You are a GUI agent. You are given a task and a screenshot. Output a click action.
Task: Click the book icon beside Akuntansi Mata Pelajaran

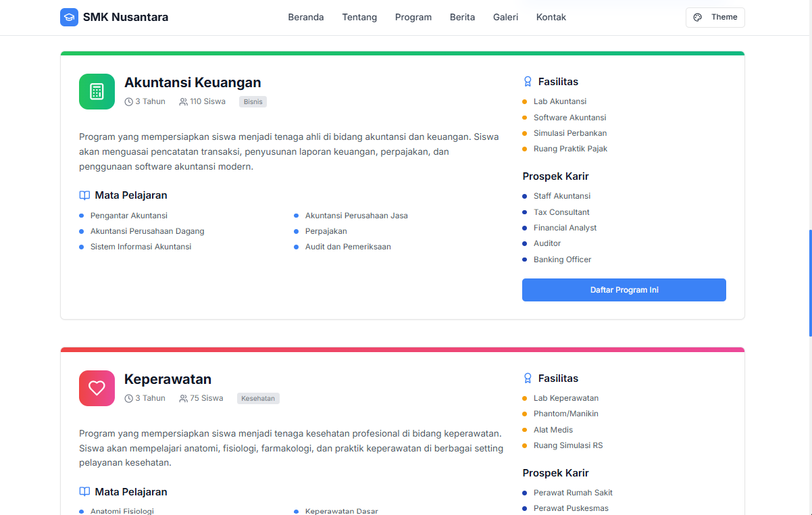[x=84, y=195]
